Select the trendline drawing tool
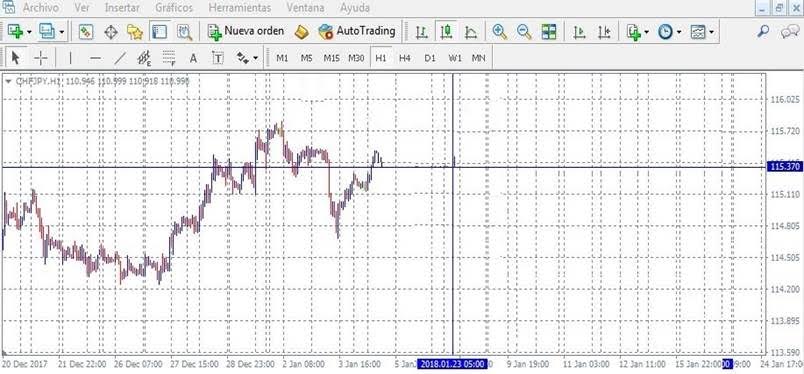This screenshot has height=374, width=804. click(x=119, y=58)
